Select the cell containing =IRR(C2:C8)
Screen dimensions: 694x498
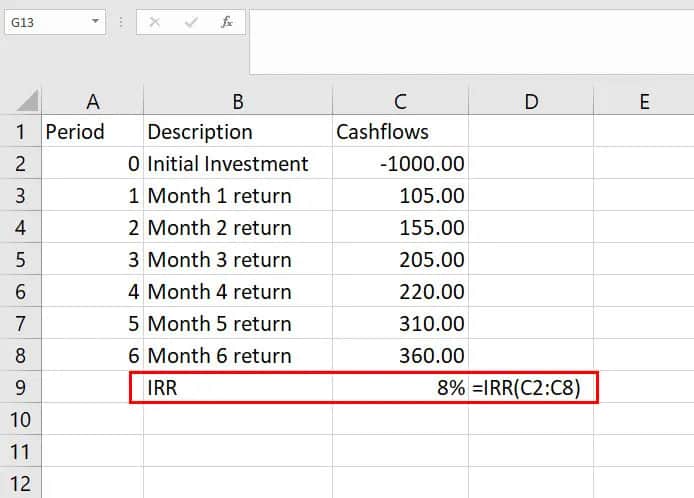tap(531, 387)
